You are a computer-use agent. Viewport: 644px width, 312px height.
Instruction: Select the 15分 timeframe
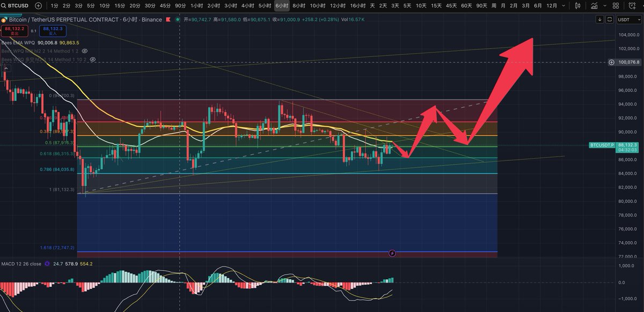click(120, 6)
